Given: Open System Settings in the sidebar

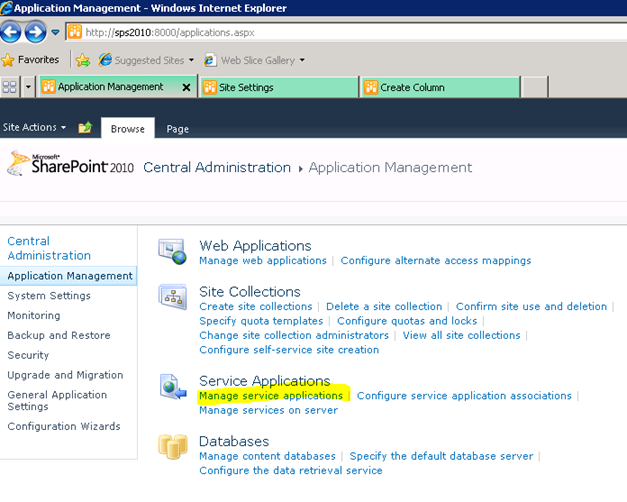Looking at the screenshot, I should click(x=49, y=296).
